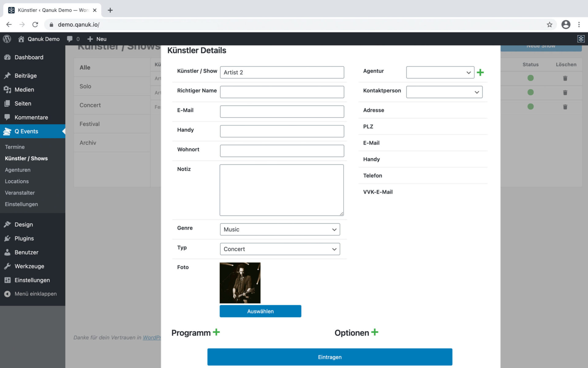Select the Concert filter tab
This screenshot has width=588, height=368.
pos(112,105)
